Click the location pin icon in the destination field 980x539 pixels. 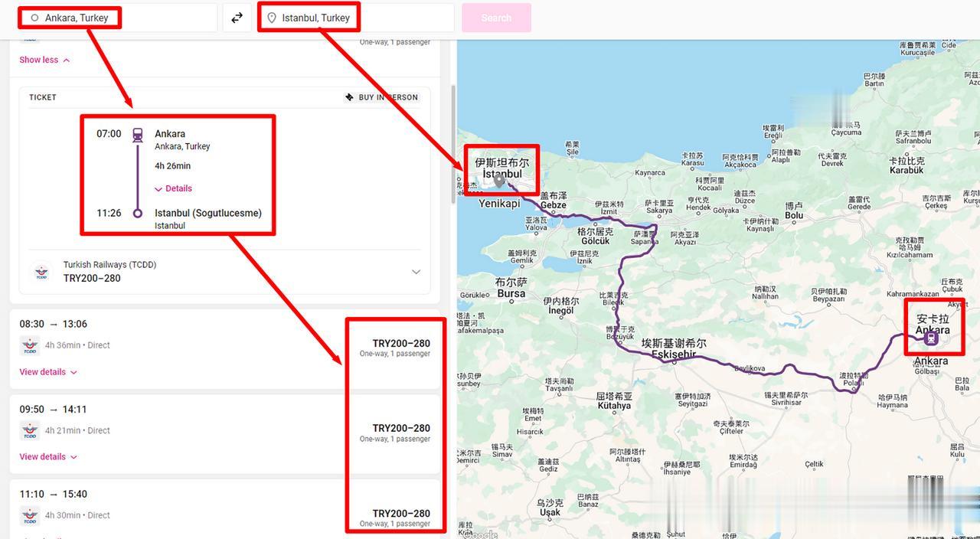[271, 18]
